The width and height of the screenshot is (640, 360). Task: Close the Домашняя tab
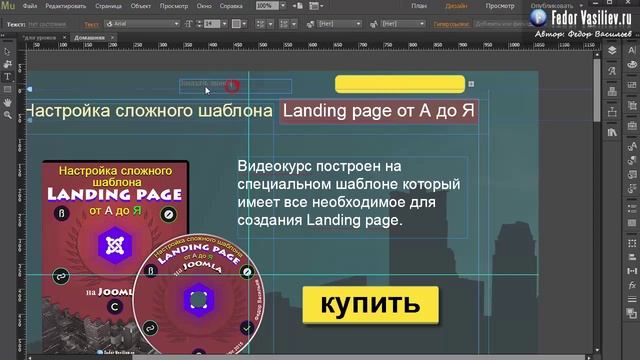click(x=113, y=38)
